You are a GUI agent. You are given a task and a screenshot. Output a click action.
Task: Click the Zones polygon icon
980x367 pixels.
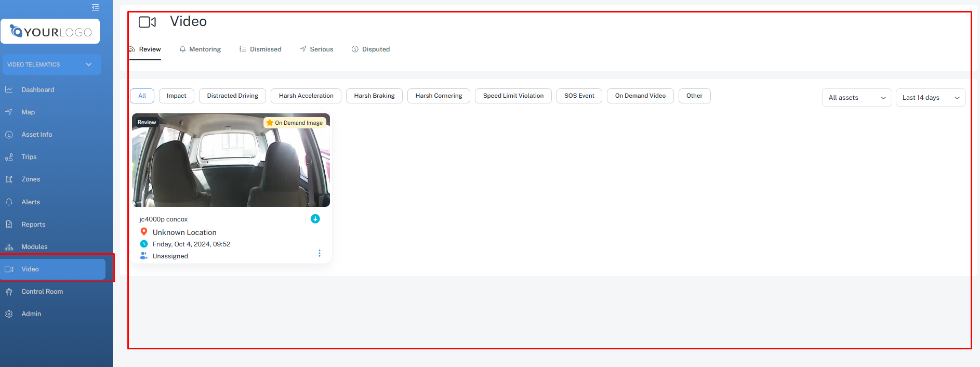pyautogui.click(x=9, y=179)
